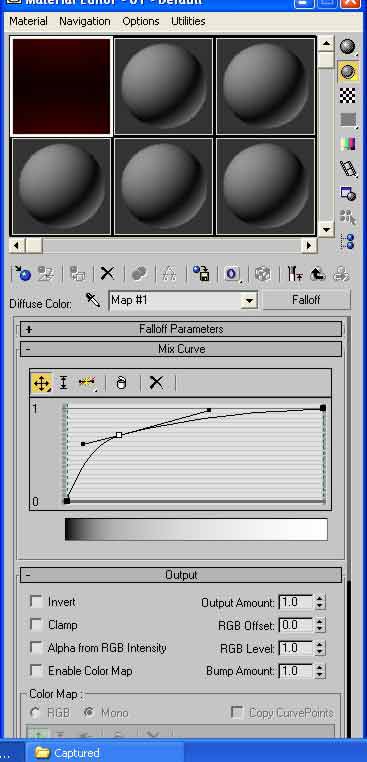This screenshot has height=762, width=367.
Task: Open the Material menu
Action: (x=28, y=21)
